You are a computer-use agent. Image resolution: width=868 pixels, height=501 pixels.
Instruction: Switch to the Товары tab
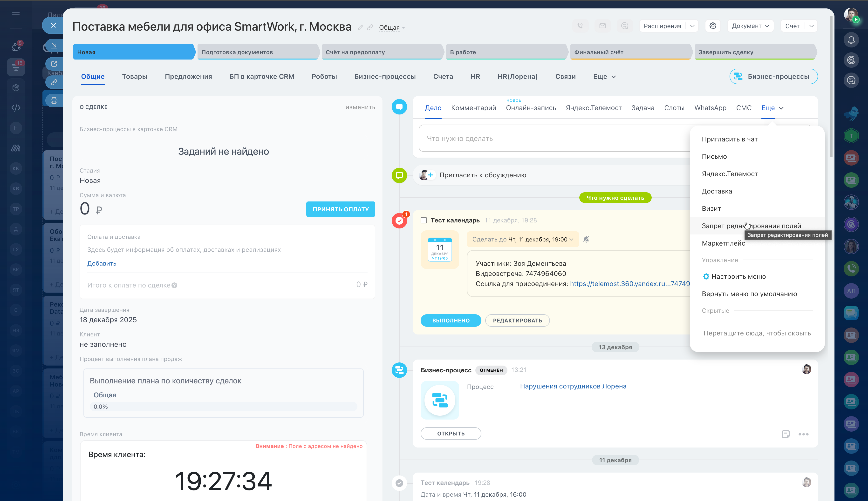pyautogui.click(x=135, y=76)
